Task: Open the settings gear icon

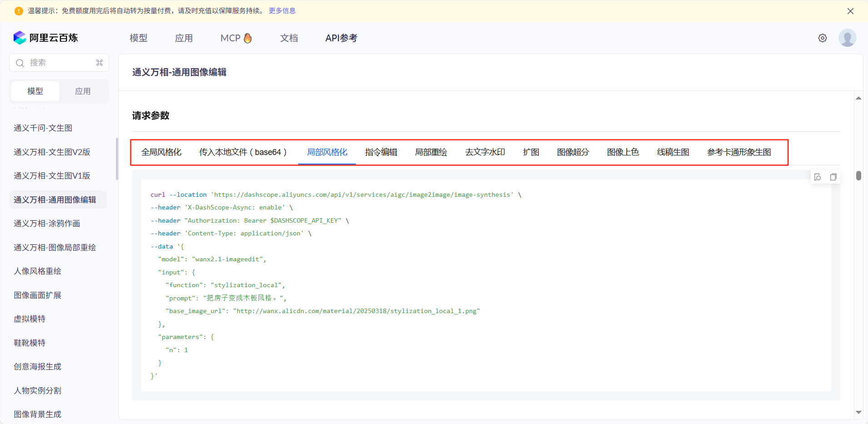Action: [823, 38]
